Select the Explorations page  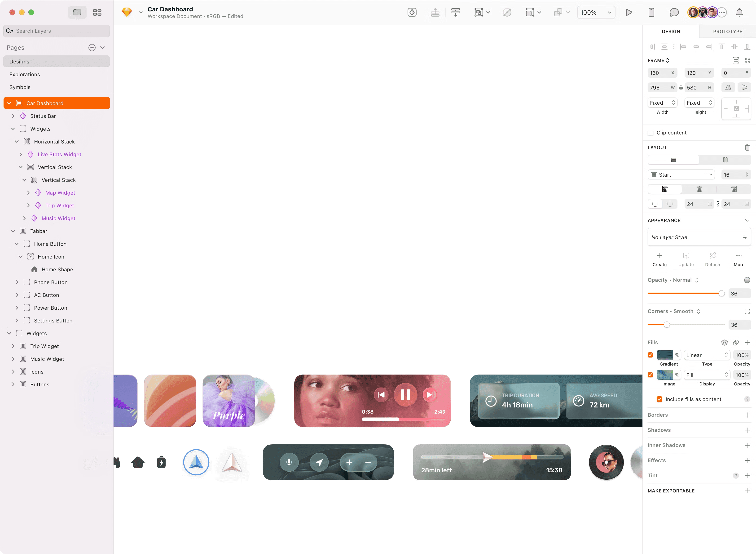pos(57,74)
